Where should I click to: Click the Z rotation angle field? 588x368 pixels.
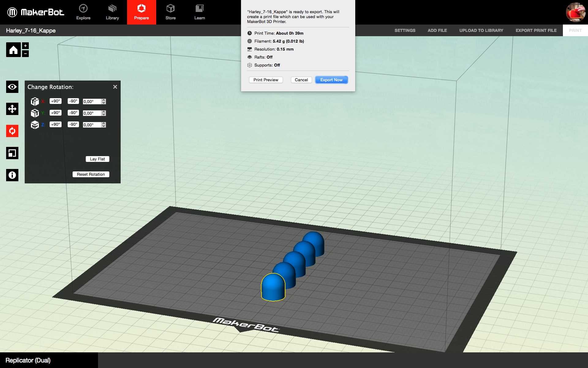(x=92, y=125)
